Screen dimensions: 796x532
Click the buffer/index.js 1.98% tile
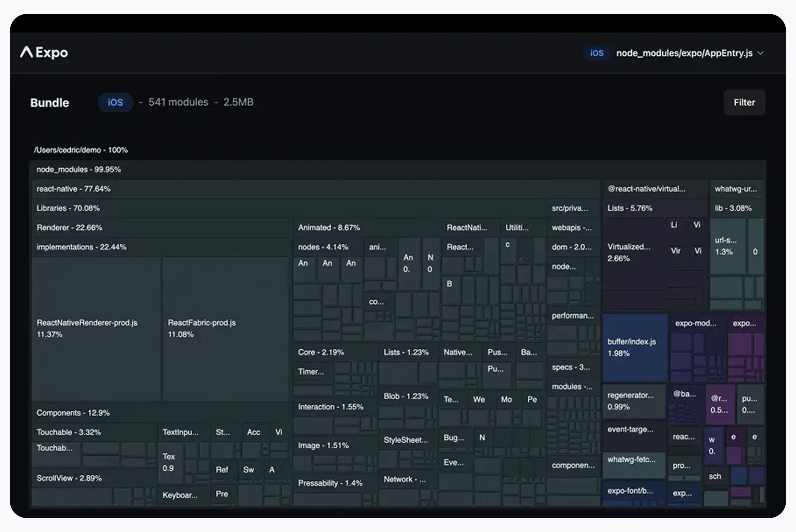coord(635,347)
